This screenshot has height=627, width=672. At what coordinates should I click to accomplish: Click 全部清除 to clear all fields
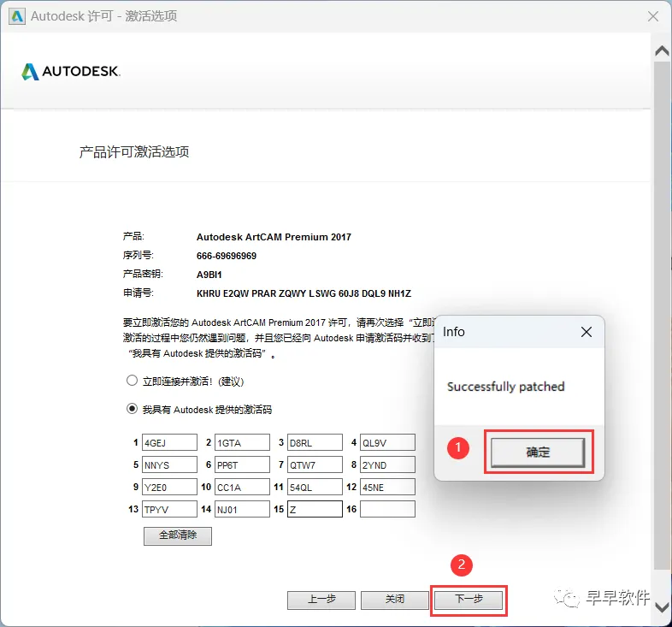click(178, 535)
